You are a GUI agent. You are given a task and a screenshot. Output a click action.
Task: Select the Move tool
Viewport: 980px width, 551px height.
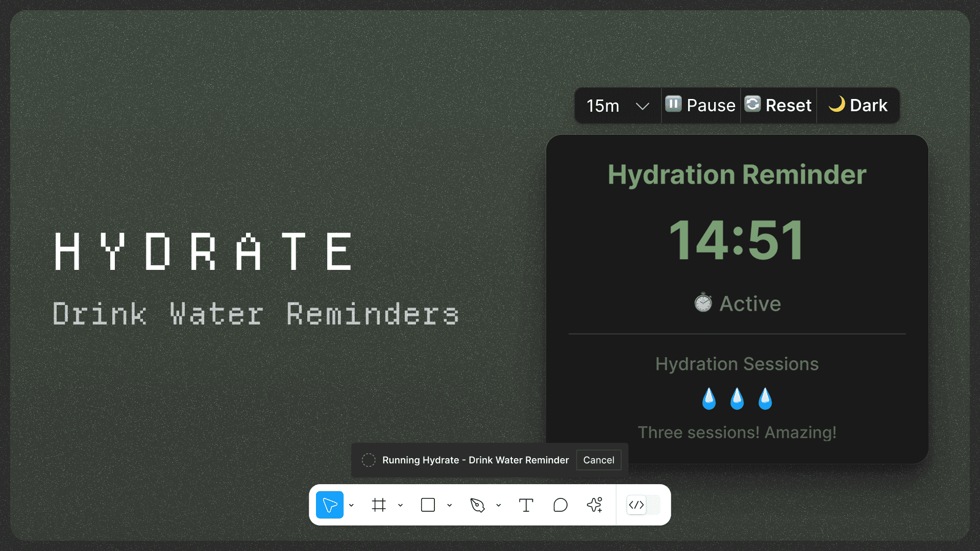click(330, 505)
